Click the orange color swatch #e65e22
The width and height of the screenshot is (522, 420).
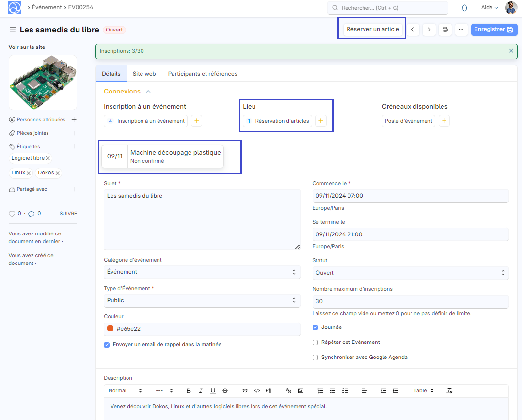pos(111,329)
